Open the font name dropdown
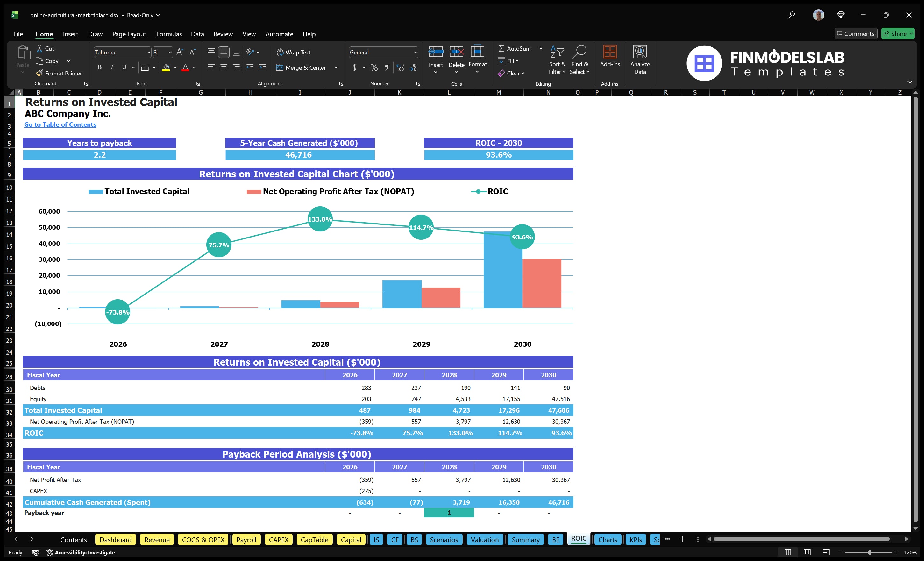This screenshot has width=924, height=561. click(148, 52)
